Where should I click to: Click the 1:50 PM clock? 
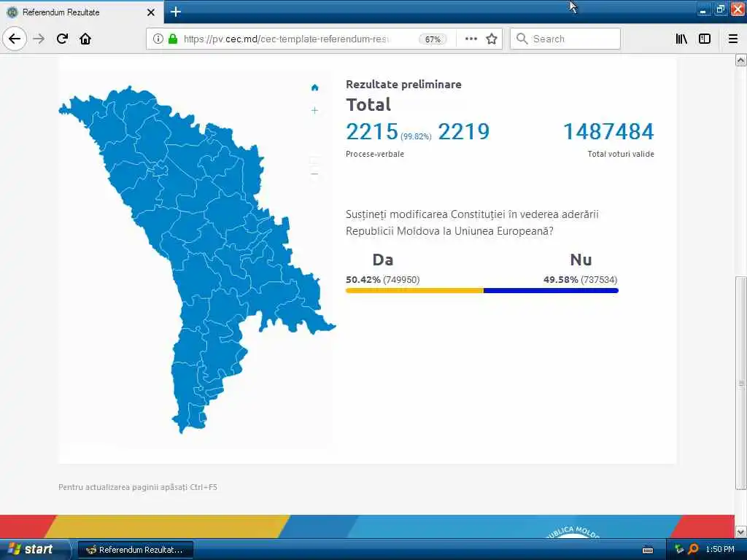tap(720, 550)
